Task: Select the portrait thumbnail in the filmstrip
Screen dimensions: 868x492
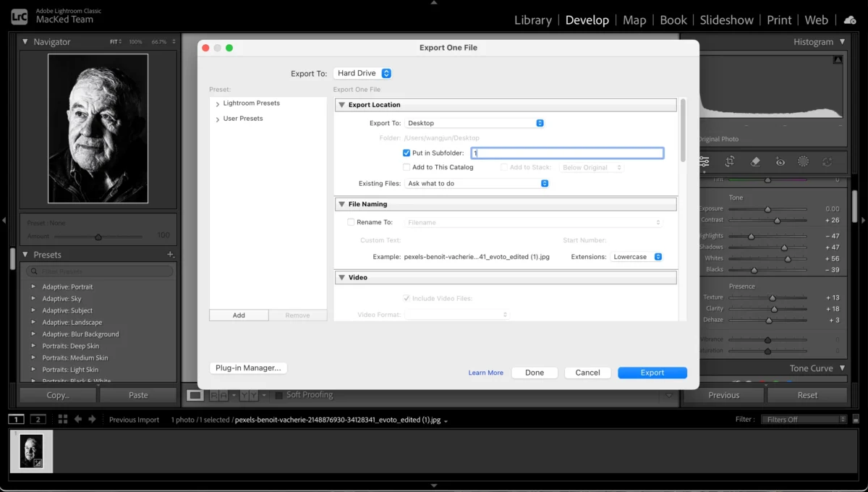Action: coord(31,451)
